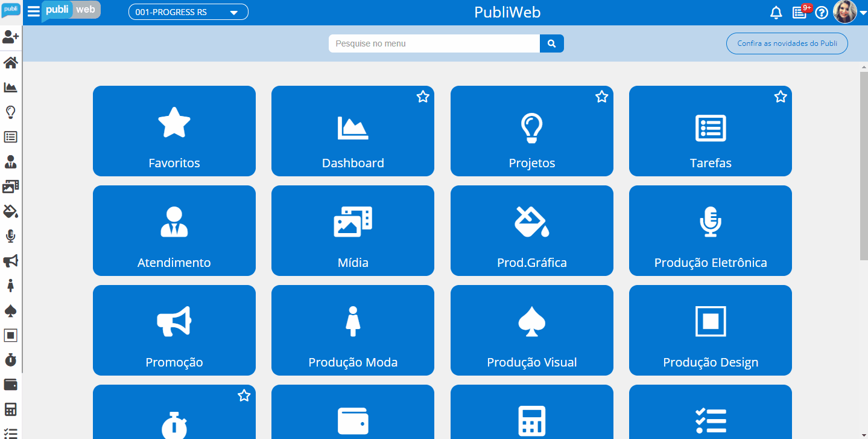Toggle favorite star on Tarefas tile
The height and width of the screenshot is (439, 868).
coord(781,97)
